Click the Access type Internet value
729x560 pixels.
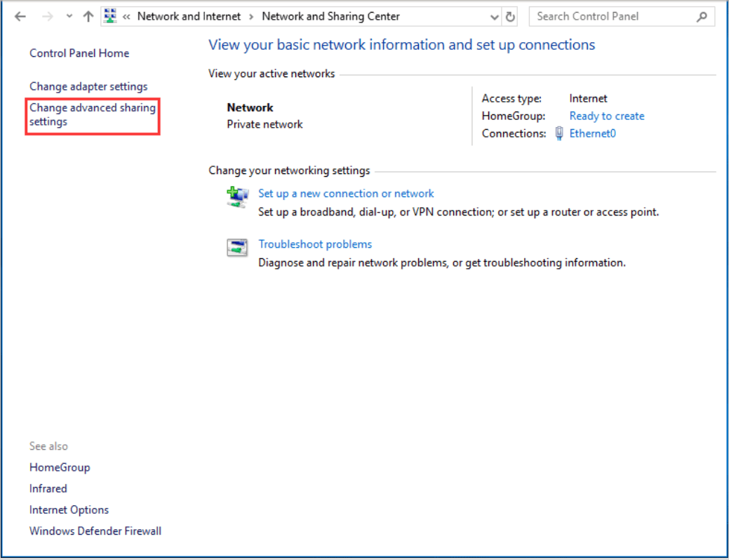pos(588,99)
